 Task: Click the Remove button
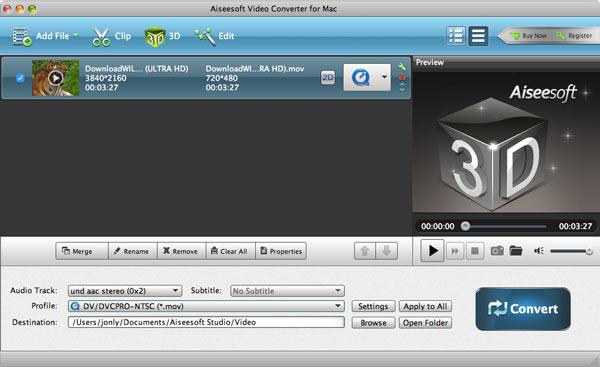click(182, 251)
